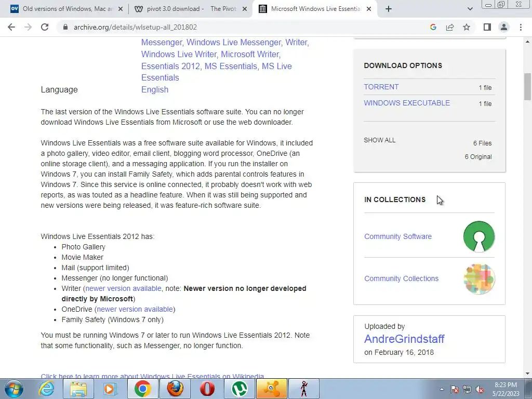The width and height of the screenshot is (532, 399).
Task: Open Essentials 2012 topic link
Action: pyautogui.click(x=170, y=66)
